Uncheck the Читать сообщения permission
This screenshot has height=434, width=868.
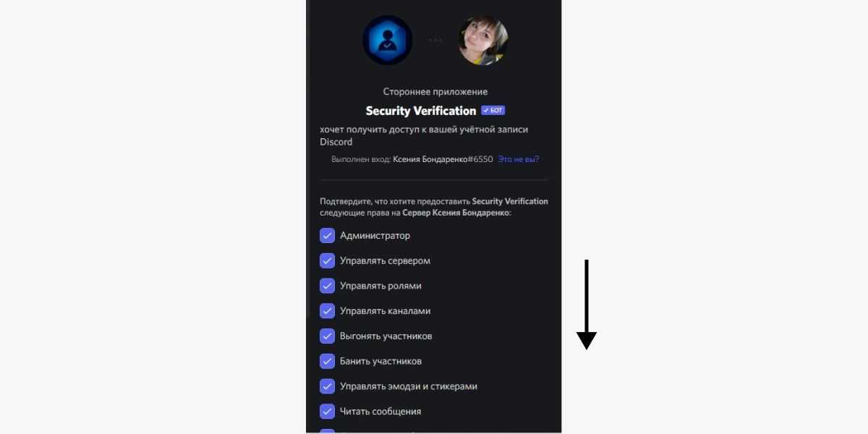(327, 411)
